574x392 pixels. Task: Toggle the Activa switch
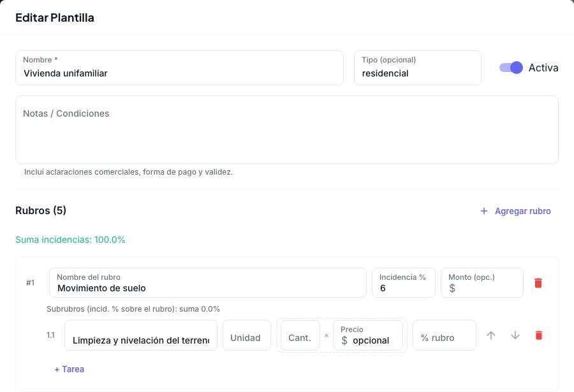511,68
